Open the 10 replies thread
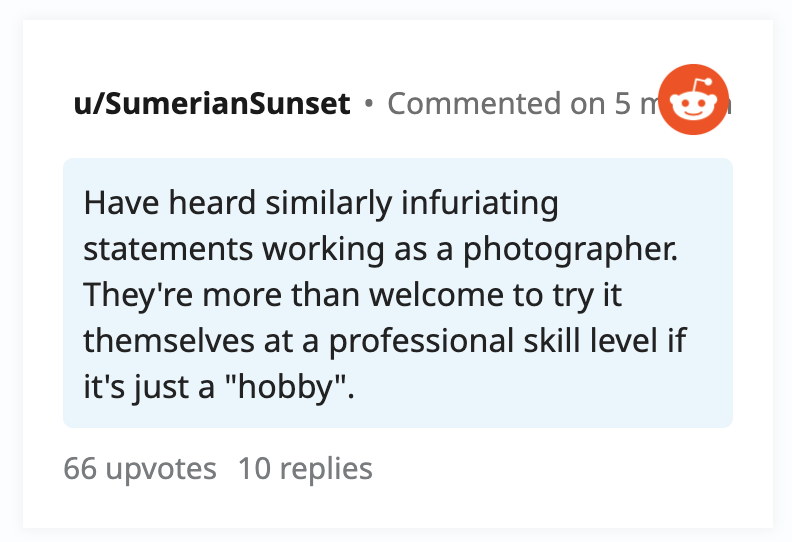Screen dimensions: 792x542 tap(305, 468)
